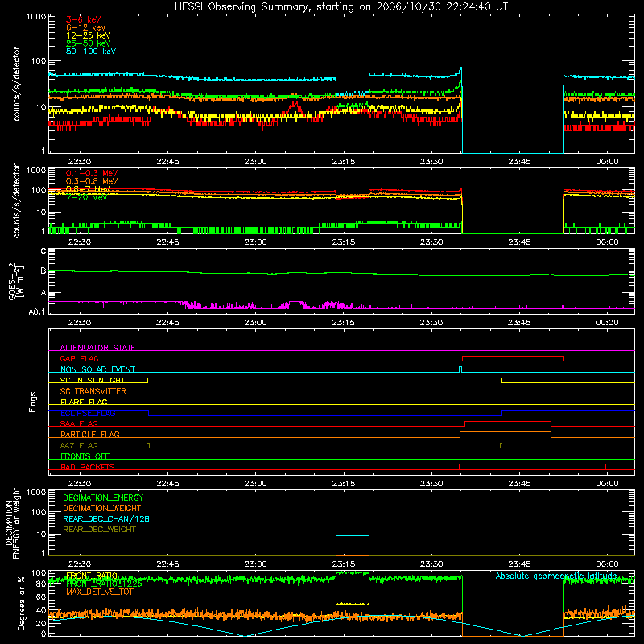Select the 12-25 keV legend label
644x644 pixels.
88,35
